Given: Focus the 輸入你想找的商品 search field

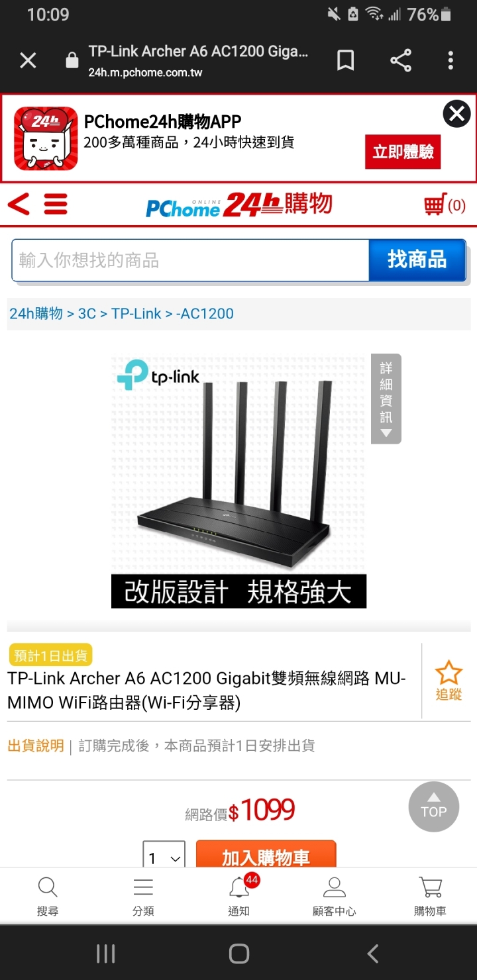Looking at the screenshot, I should 190,260.
